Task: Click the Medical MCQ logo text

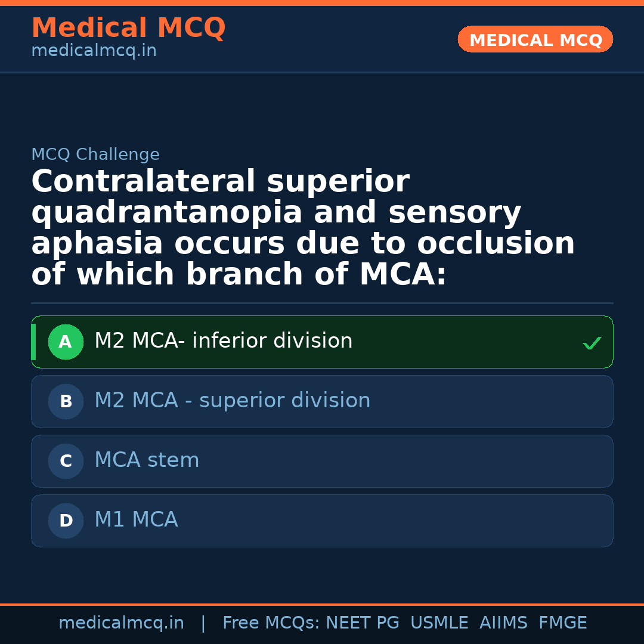Action: 128,28
